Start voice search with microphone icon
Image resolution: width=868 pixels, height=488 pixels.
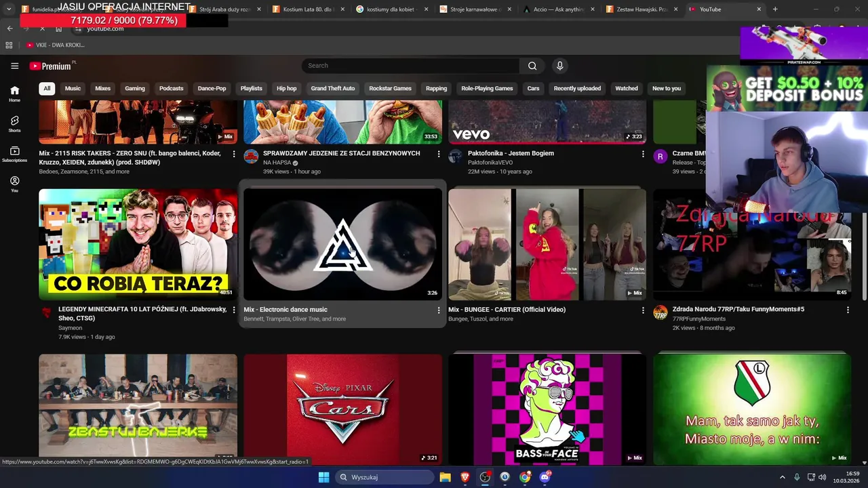(559, 66)
